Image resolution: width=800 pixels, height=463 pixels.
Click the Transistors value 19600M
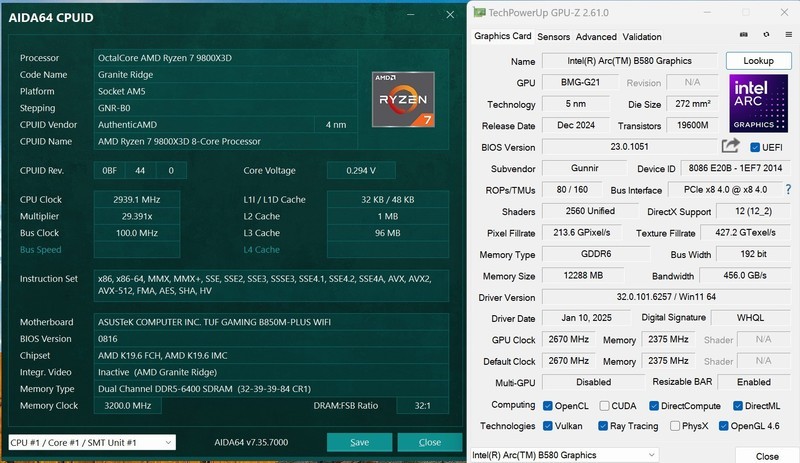click(x=692, y=125)
